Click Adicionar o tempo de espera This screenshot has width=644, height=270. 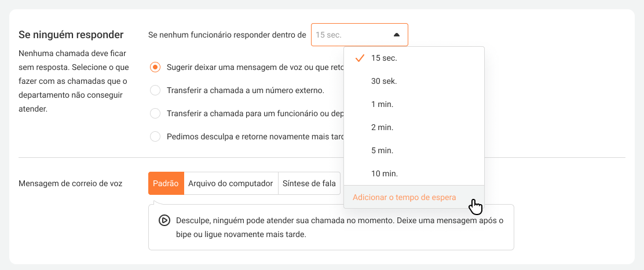click(404, 197)
